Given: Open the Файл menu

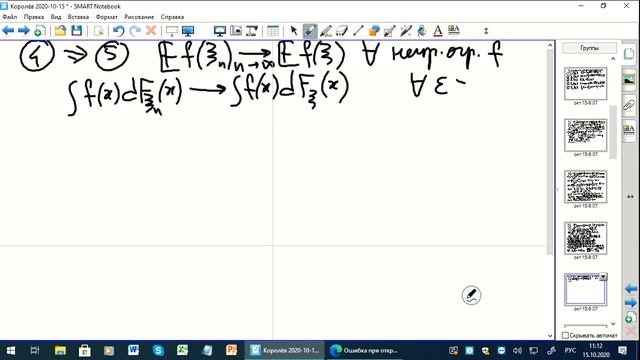Looking at the screenshot, I should (10, 17).
